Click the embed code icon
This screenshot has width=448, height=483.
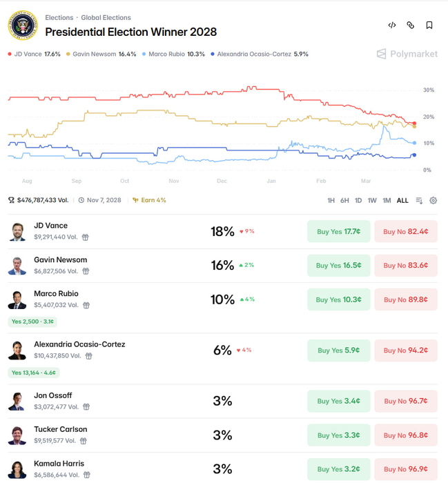pos(392,26)
